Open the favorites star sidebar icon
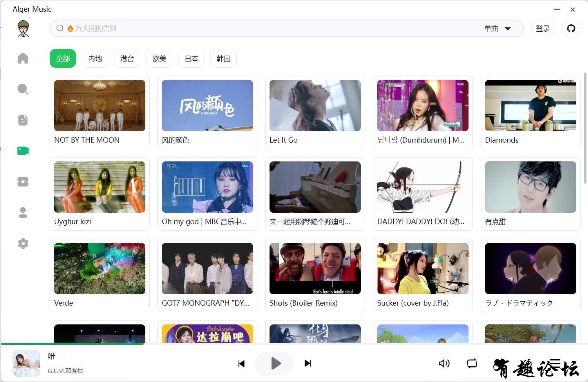 point(23,181)
